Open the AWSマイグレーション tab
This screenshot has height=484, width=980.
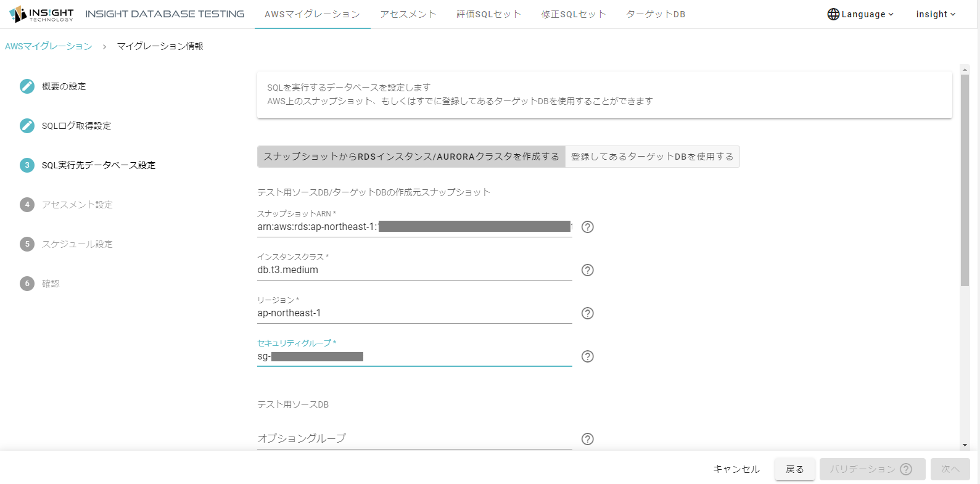click(312, 14)
